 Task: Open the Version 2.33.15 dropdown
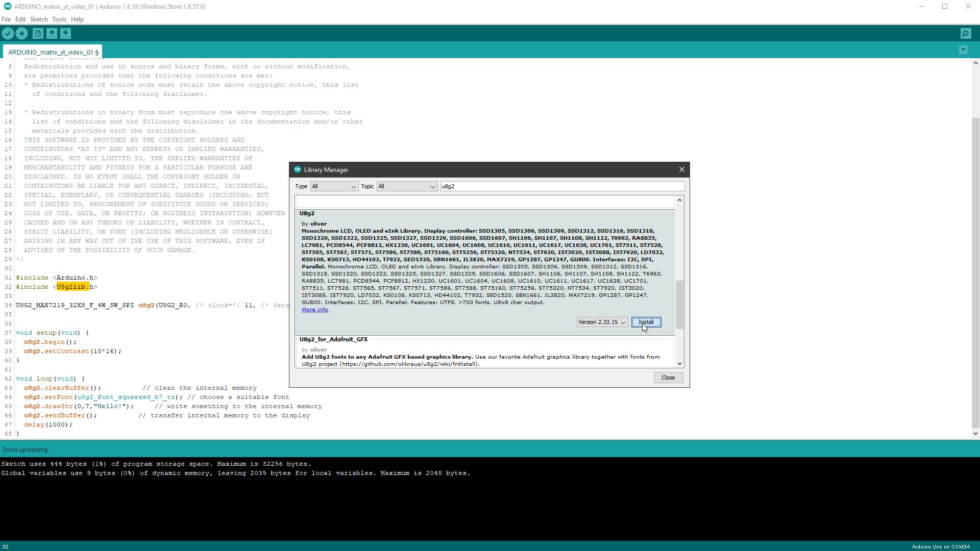[602, 322]
